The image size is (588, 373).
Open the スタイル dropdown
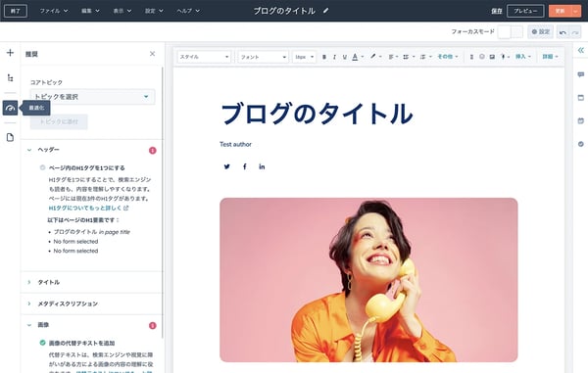click(x=204, y=57)
